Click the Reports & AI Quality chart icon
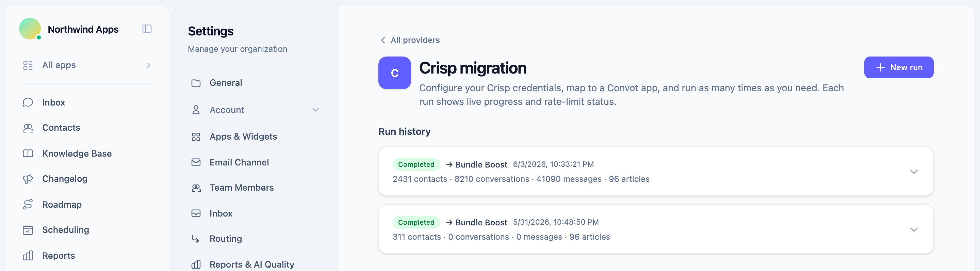980x271 pixels. (x=196, y=264)
